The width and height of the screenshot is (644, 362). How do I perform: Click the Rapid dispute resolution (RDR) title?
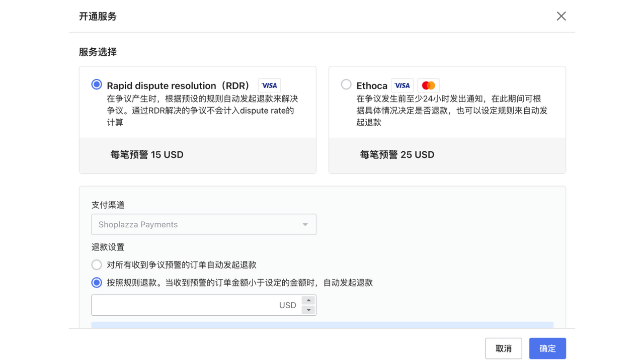point(178,85)
